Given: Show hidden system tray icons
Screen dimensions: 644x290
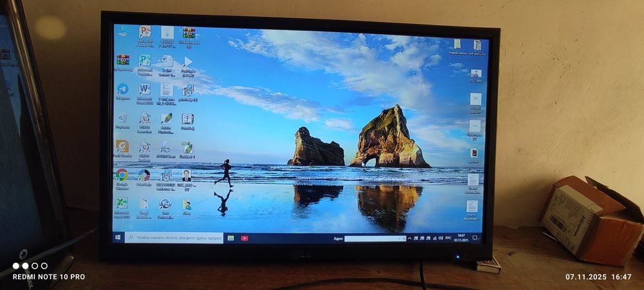Looking at the screenshot, I should click(410, 238).
